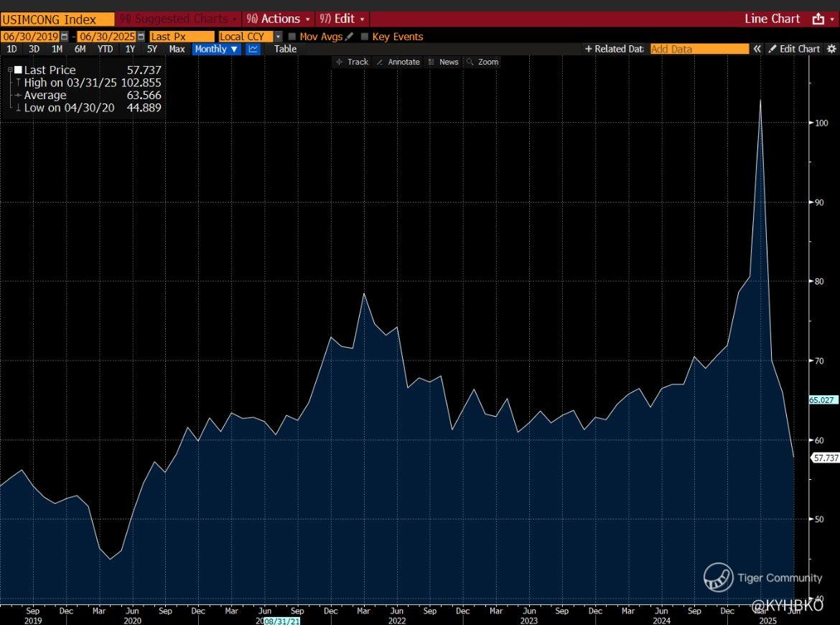Activate the Track crosshair tool
Image resolution: width=840 pixels, height=625 pixels.
pyautogui.click(x=351, y=62)
